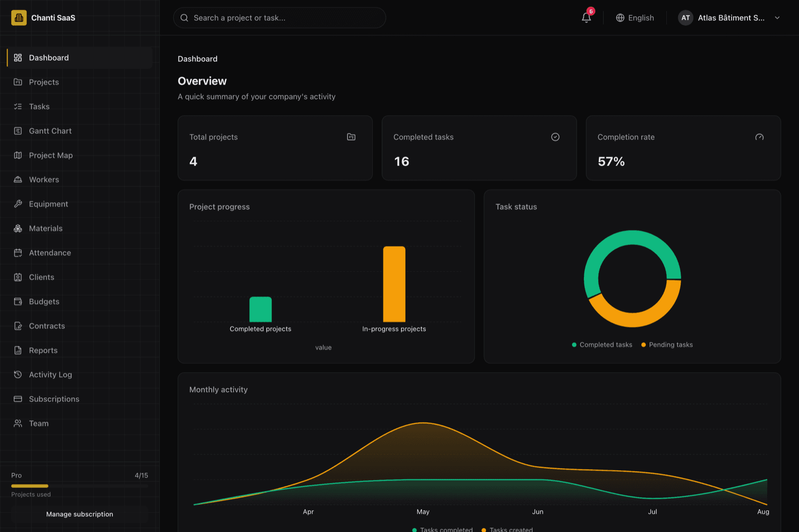Navigate to Budgets
This screenshot has width=799, height=532.
click(x=80, y=302)
